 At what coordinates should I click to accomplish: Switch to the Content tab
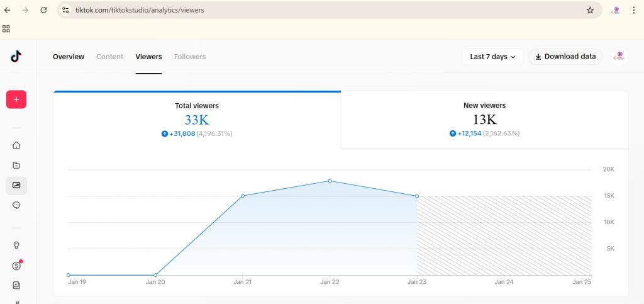pyautogui.click(x=109, y=57)
